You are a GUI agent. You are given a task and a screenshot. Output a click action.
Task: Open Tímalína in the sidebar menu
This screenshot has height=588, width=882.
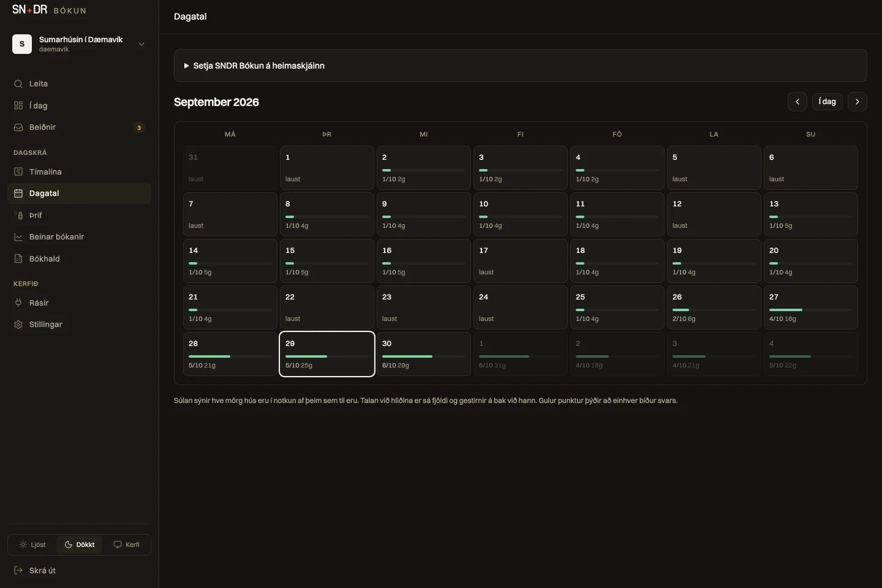click(79, 171)
